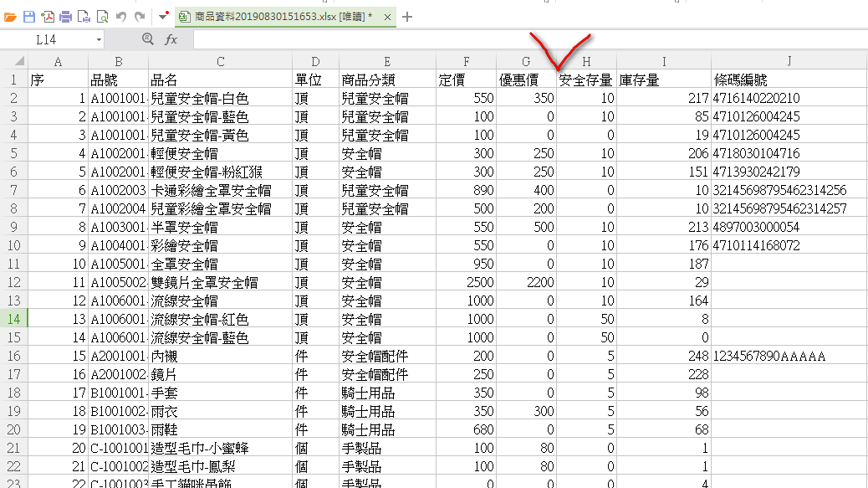
Task: Select the barcode cell 4897003000054
Action: pyautogui.click(x=789, y=227)
